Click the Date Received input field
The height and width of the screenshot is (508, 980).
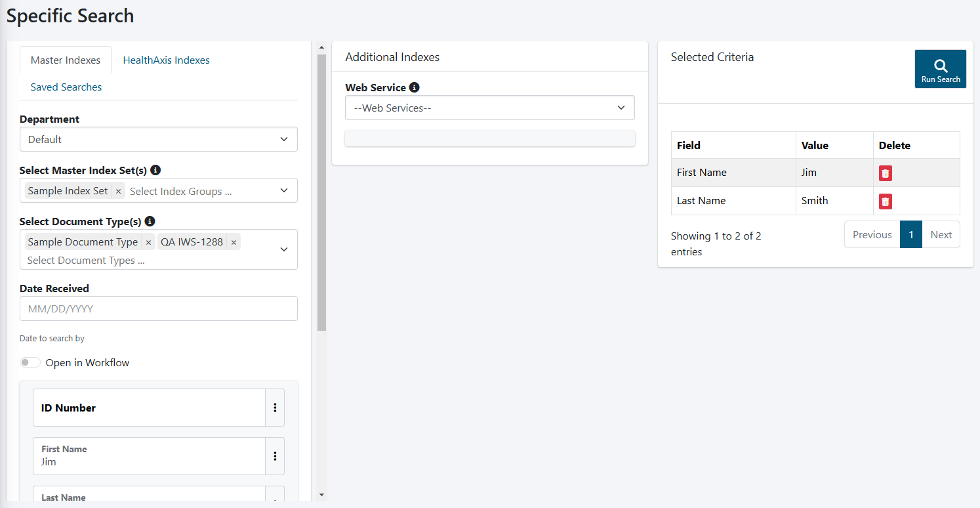(x=158, y=308)
